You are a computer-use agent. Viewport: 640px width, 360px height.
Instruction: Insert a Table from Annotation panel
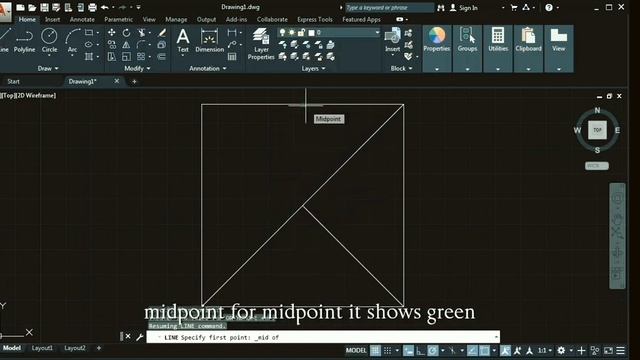click(232, 57)
